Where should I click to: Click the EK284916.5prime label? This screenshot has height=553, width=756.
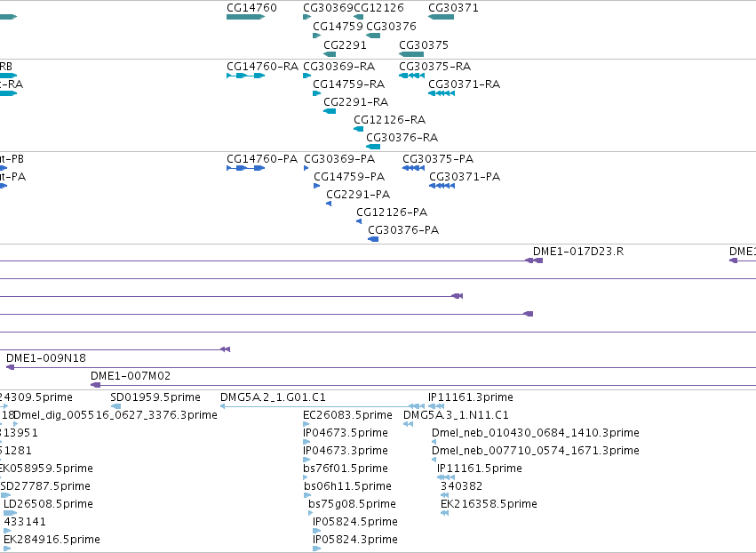52,540
